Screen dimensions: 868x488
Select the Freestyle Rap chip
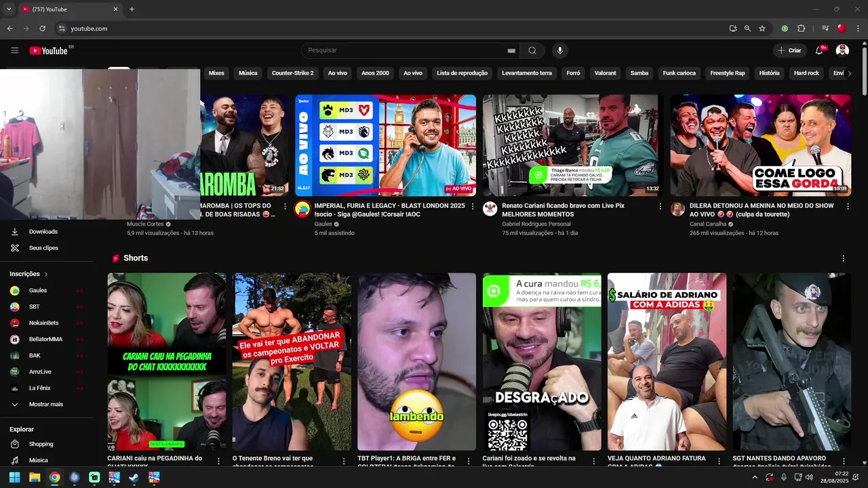(728, 73)
